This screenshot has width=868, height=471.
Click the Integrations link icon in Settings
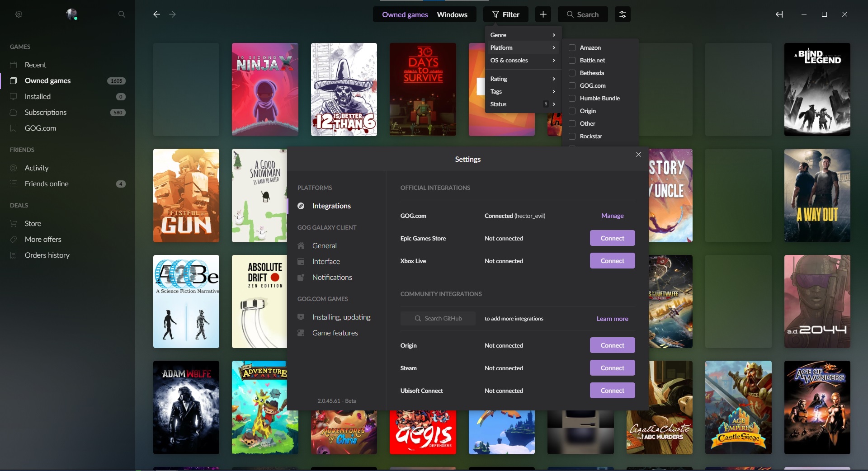point(301,206)
